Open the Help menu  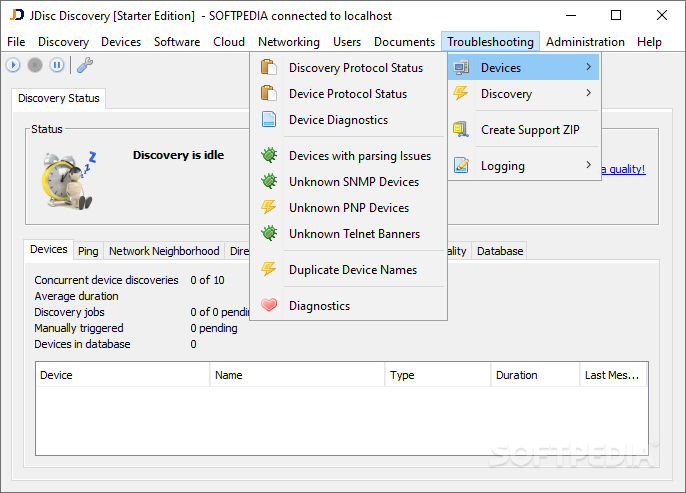(649, 42)
